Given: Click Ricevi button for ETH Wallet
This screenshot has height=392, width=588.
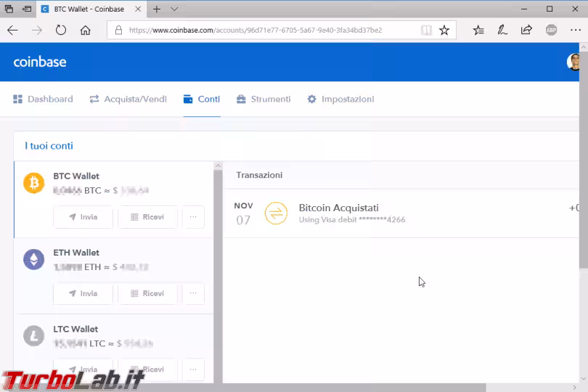Looking at the screenshot, I should click(147, 293).
